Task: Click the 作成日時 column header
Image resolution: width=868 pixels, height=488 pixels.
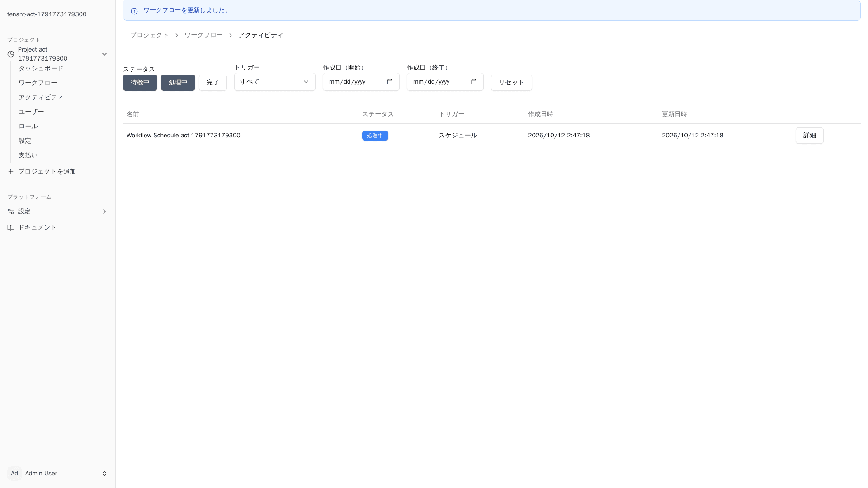Action: pyautogui.click(x=541, y=114)
